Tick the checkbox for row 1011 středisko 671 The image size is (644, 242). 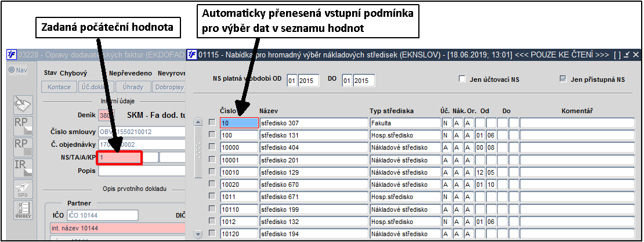[212, 197]
